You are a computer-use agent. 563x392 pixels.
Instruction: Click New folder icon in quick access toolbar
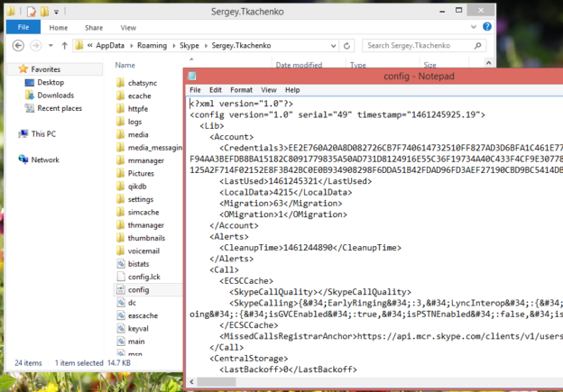coord(44,12)
